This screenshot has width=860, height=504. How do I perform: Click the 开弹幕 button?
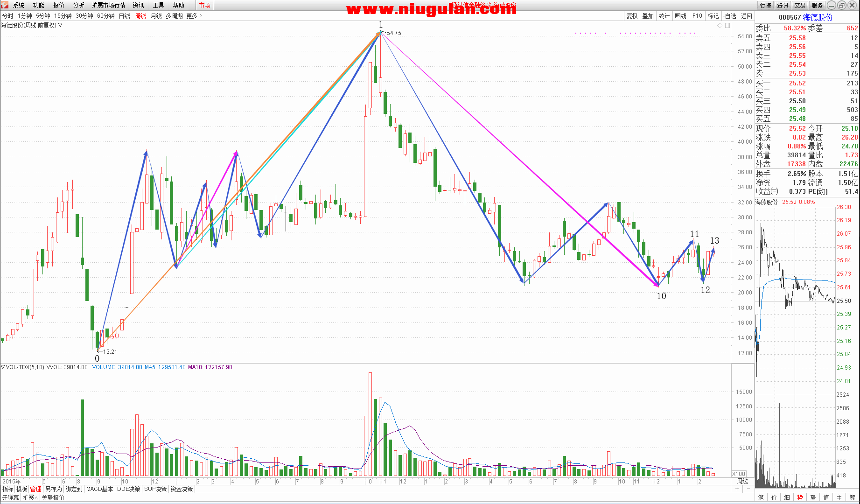coord(10,497)
